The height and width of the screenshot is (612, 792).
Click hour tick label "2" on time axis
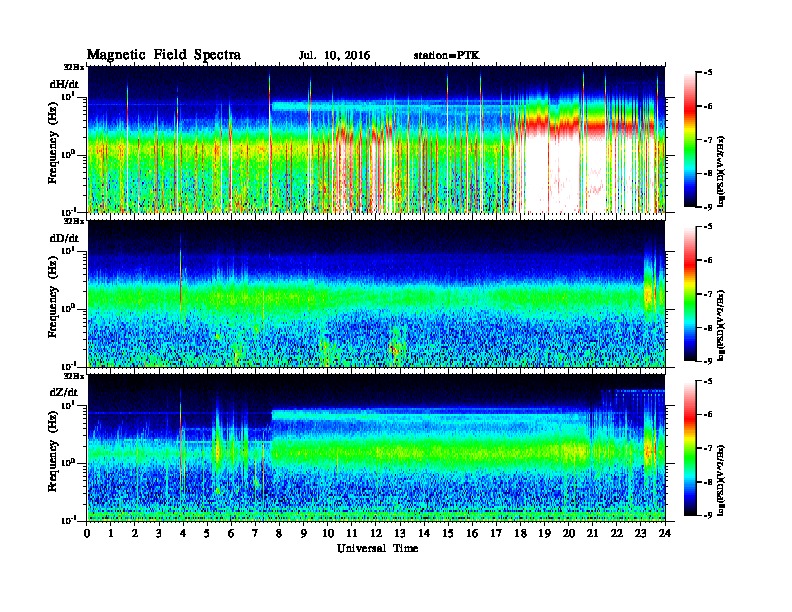click(135, 533)
